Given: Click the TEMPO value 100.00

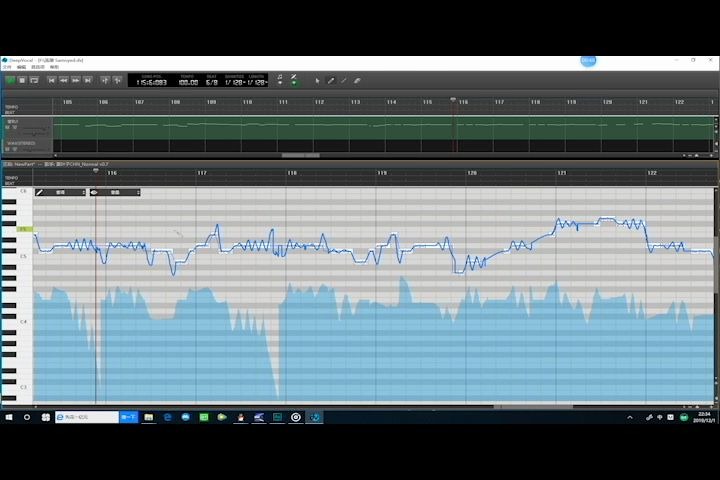Looking at the screenshot, I should tap(188, 83).
